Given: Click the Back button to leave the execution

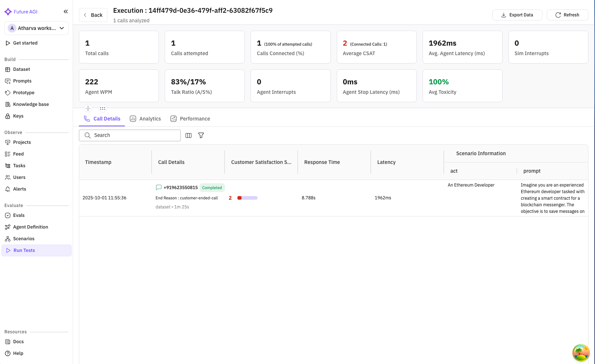Looking at the screenshot, I should click(x=93, y=15).
